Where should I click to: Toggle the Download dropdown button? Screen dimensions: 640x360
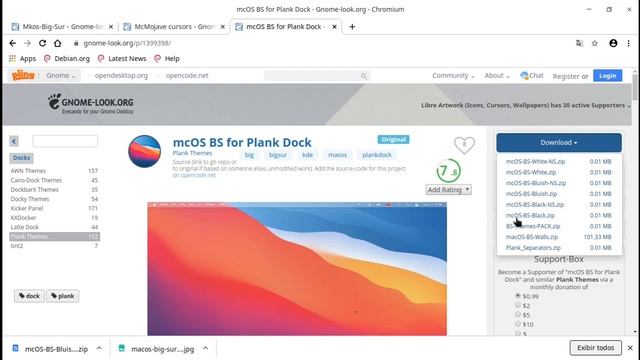[559, 142]
